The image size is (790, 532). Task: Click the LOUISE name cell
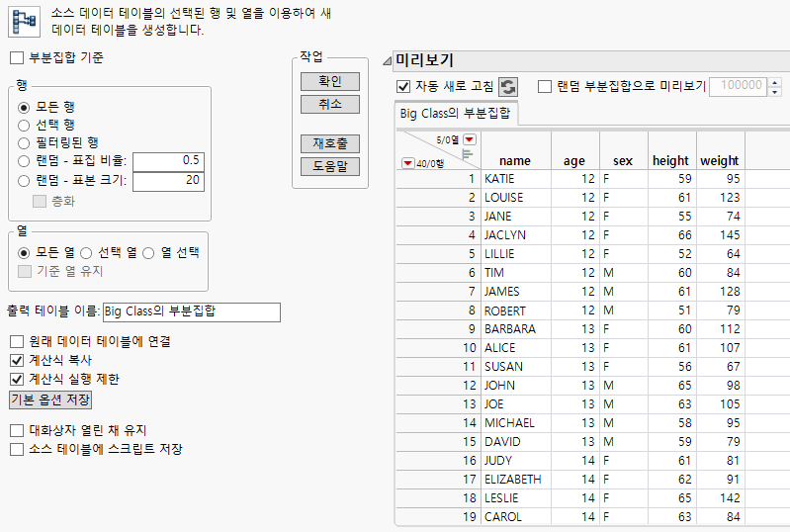516,198
